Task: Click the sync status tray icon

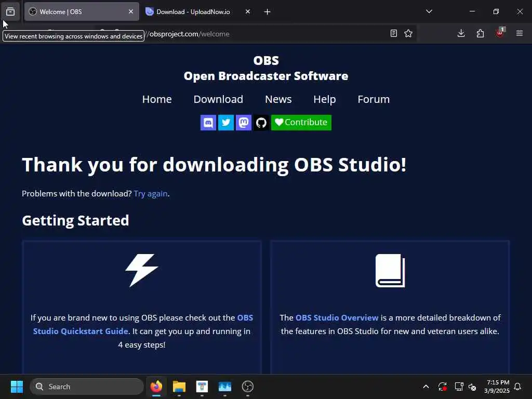Action: pos(443,387)
